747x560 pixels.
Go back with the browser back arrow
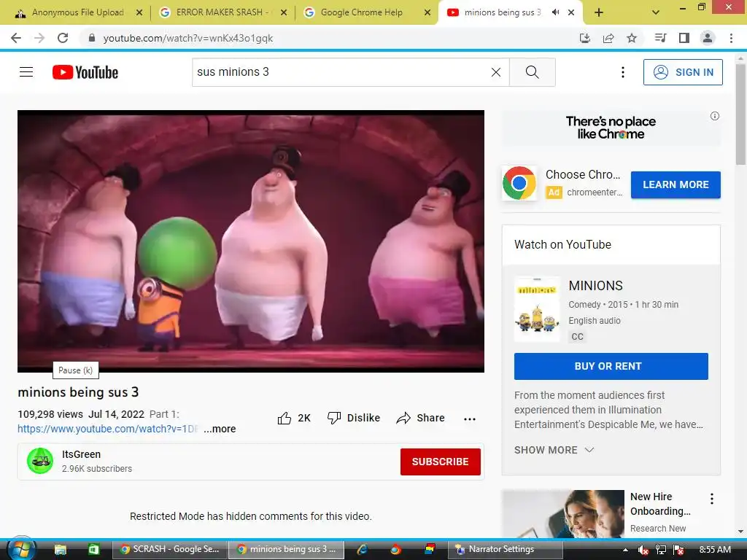[x=16, y=38]
